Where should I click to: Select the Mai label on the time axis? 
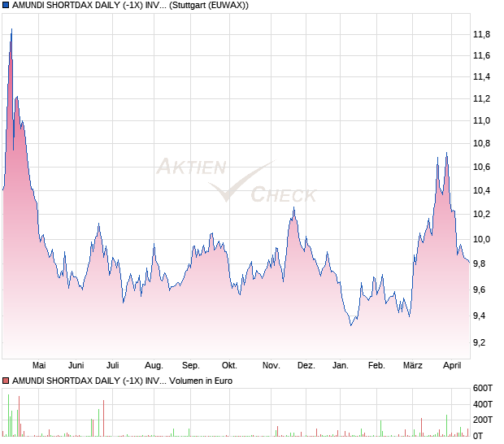click(x=39, y=365)
